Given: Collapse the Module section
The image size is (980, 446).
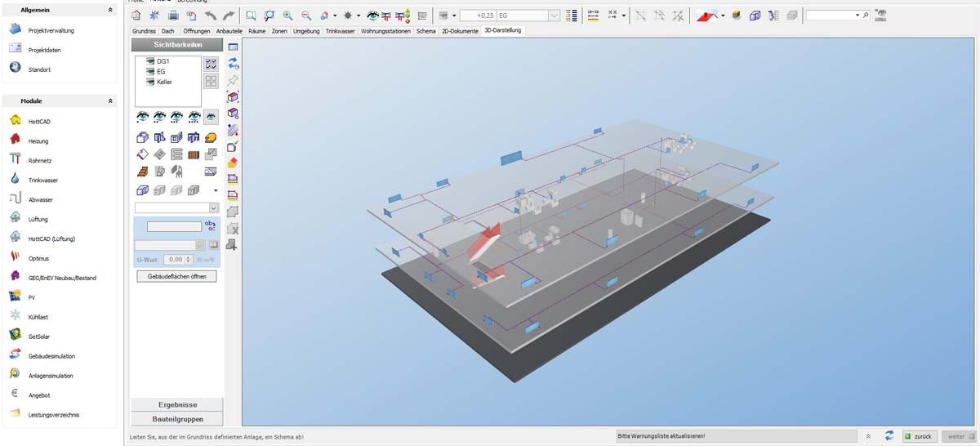Looking at the screenshot, I should [x=110, y=101].
